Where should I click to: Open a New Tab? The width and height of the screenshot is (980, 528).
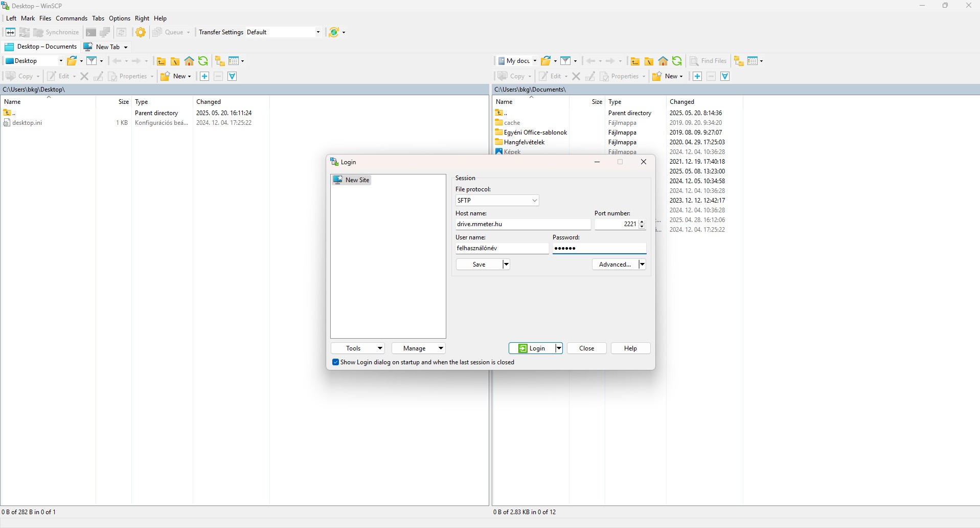[x=105, y=47]
